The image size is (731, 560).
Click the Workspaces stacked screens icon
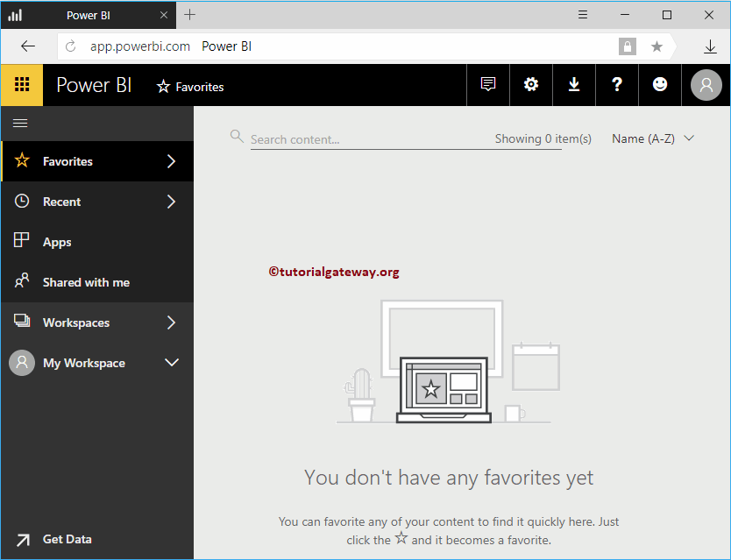22,321
